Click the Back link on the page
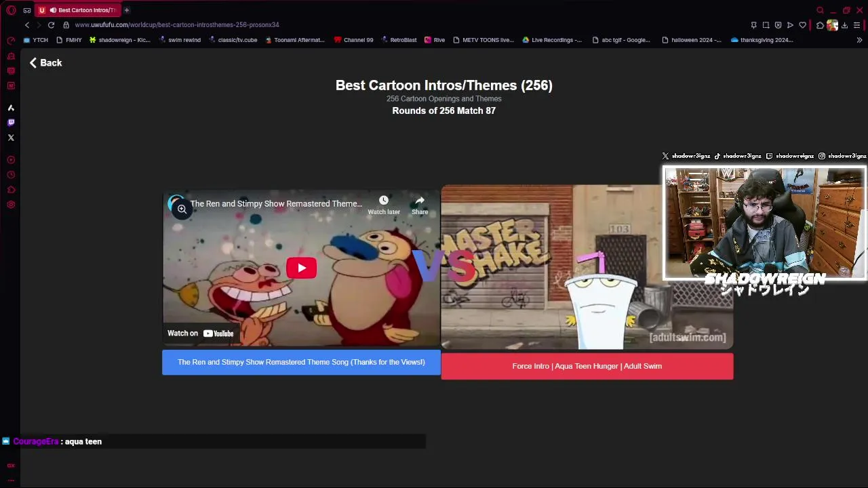Viewport: 868px width, 488px height. pos(45,62)
